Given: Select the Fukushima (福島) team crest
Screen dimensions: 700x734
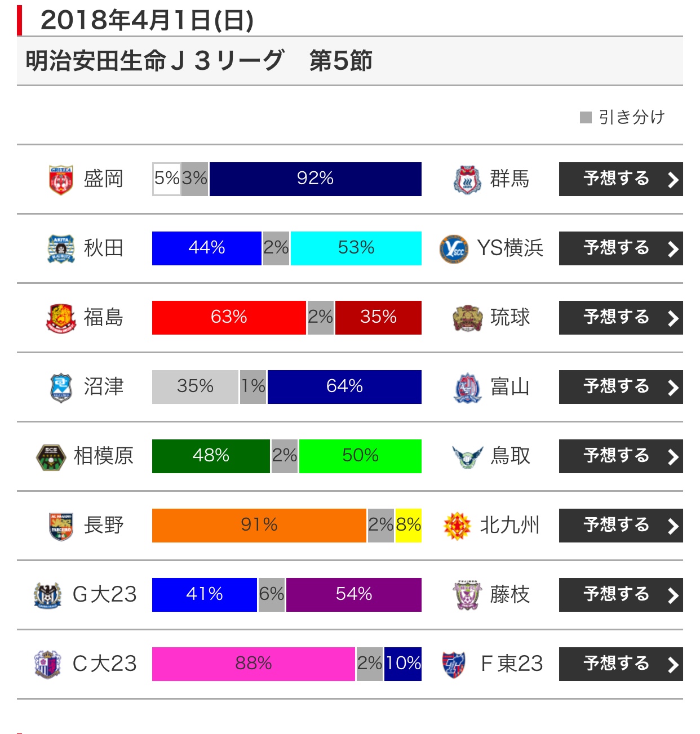Looking at the screenshot, I should [x=61, y=318].
